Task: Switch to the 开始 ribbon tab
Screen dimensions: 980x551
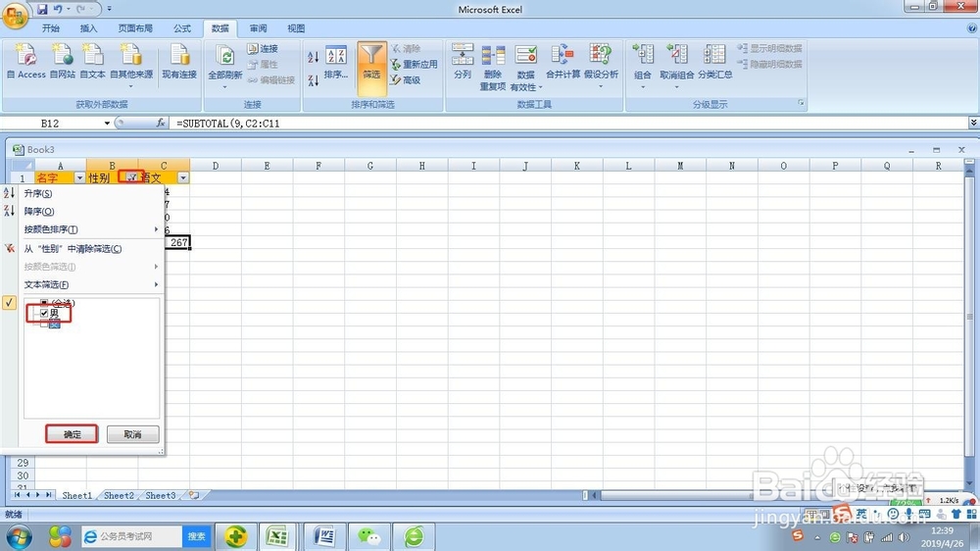Action: coord(51,28)
